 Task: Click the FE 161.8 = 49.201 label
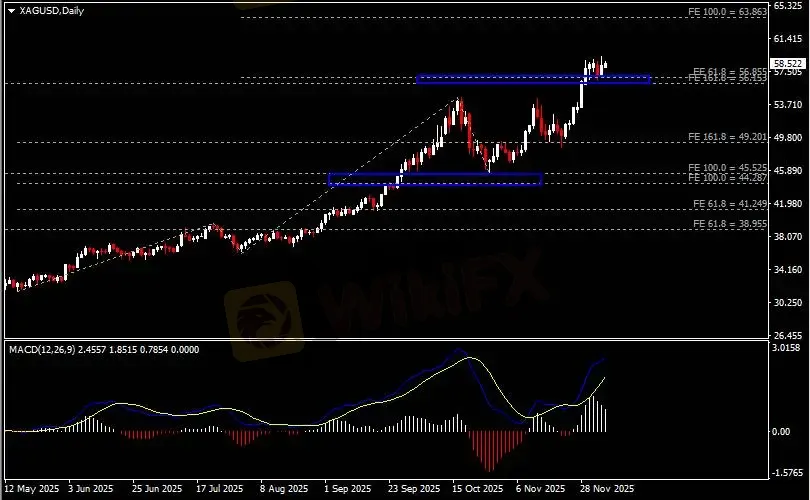pyautogui.click(x=729, y=135)
